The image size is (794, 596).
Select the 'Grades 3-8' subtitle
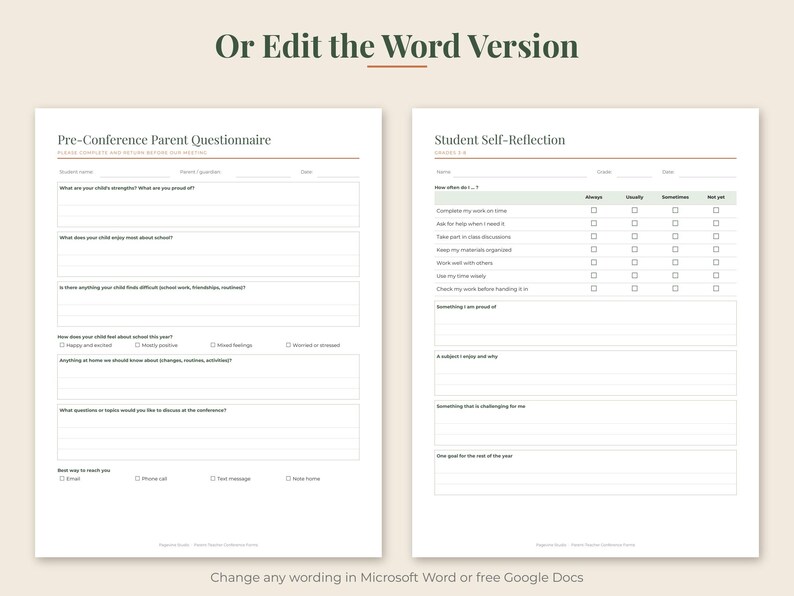coord(450,152)
